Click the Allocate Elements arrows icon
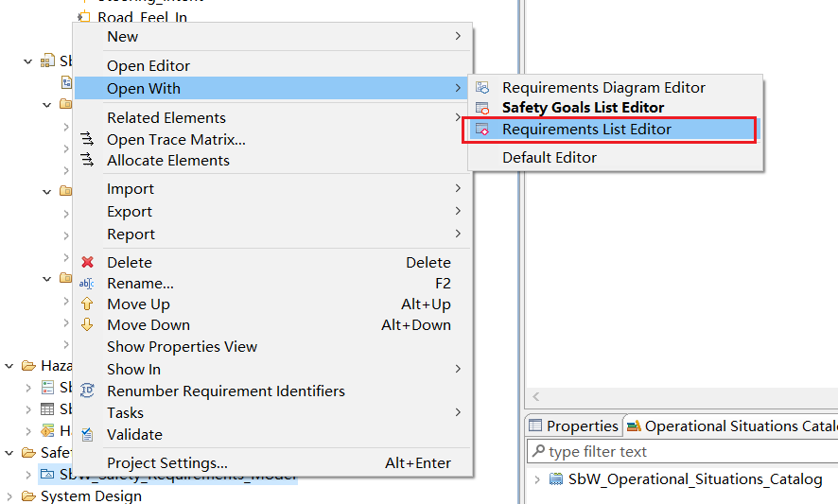Screen dimensions: 838x504 [87, 160]
